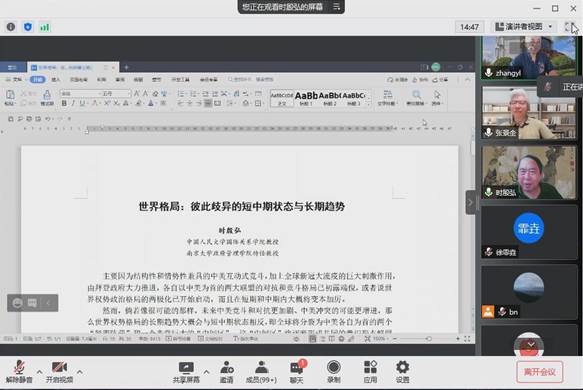
Task: Select the 开始 ribbon tab in WPS
Action: (38, 79)
